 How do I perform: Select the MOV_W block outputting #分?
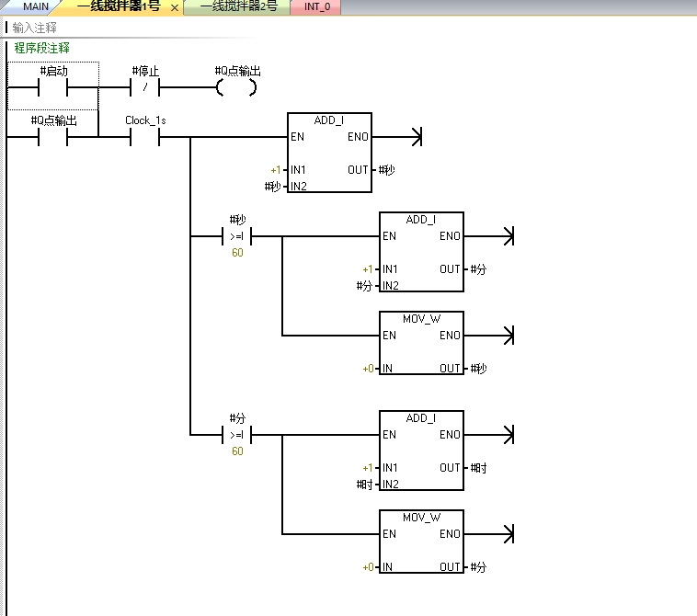pyautogui.click(x=421, y=542)
